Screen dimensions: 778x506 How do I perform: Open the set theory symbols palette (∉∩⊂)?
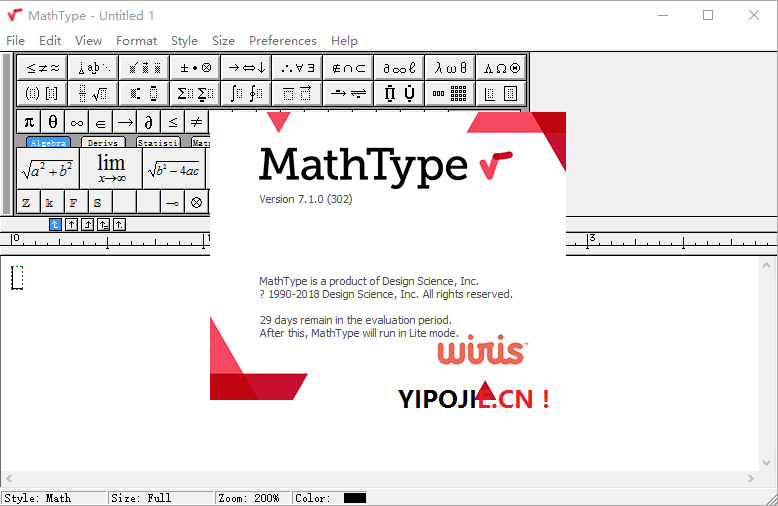click(348, 68)
